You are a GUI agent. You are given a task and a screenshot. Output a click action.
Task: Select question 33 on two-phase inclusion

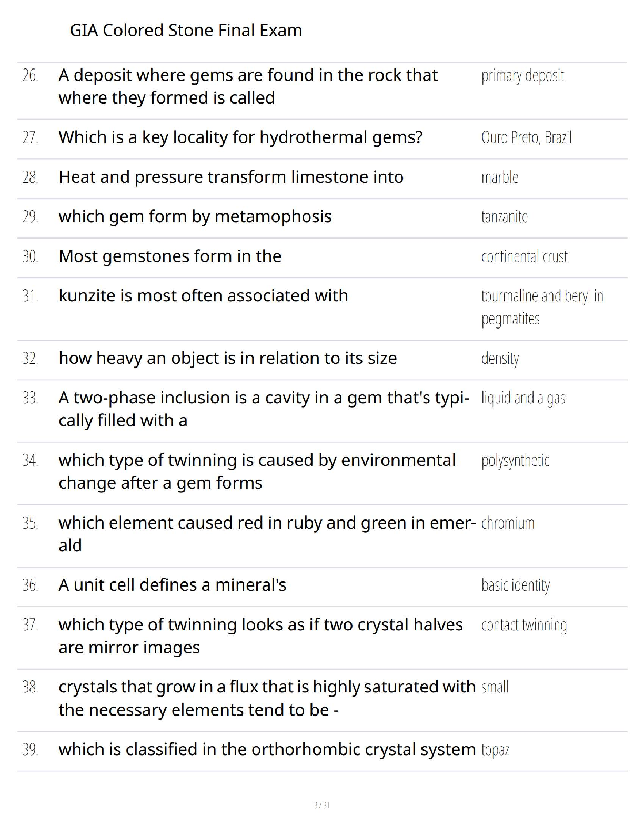coord(263,409)
